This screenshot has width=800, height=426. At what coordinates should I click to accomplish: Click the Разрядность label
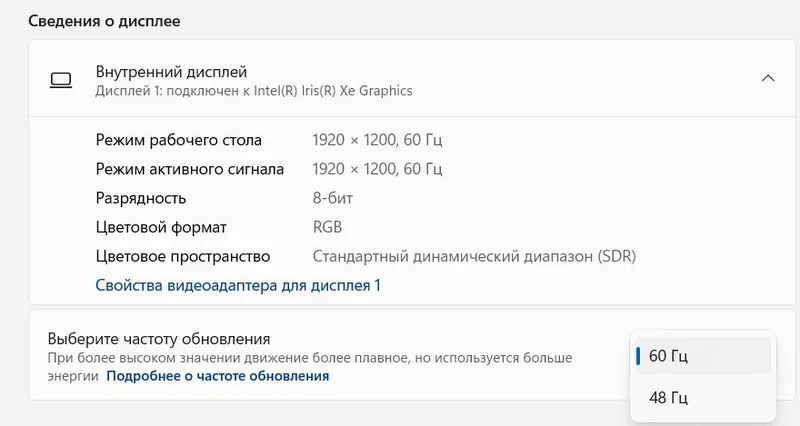(141, 198)
